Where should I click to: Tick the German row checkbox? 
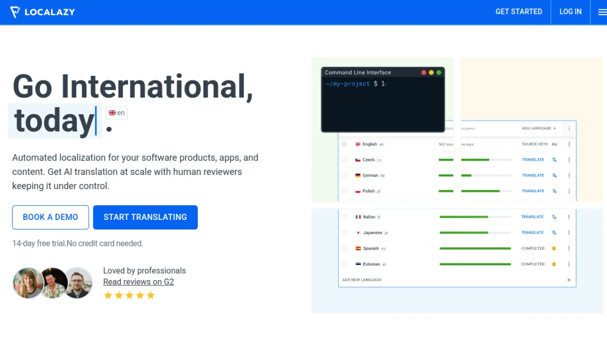(x=344, y=175)
